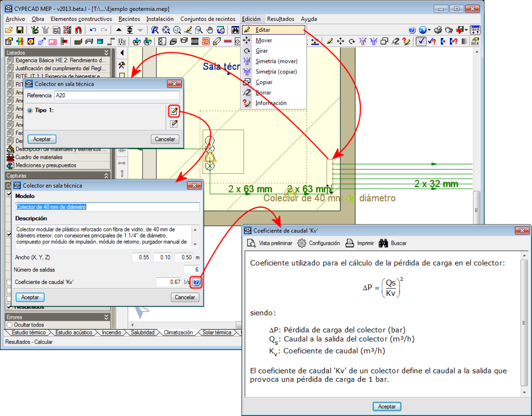Click the Buscar binoculars icon

(x=383, y=243)
